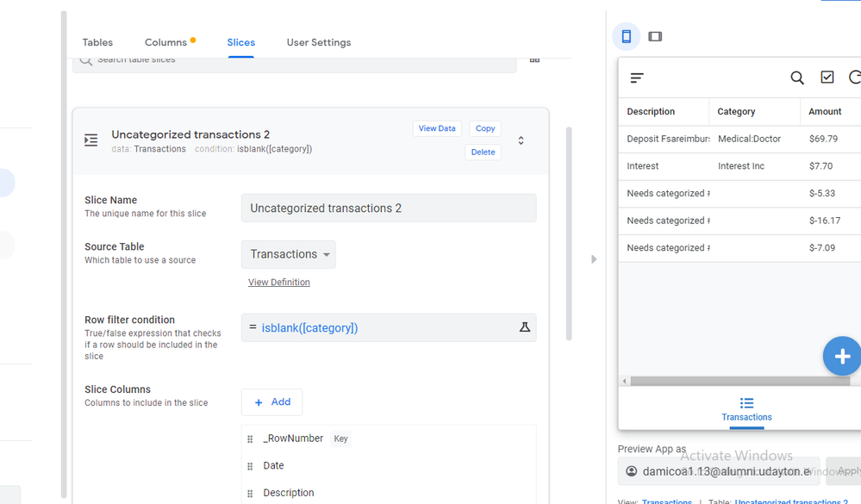Grab the Description column drag handle
The width and height of the screenshot is (861, 504).
tap(250, 494)
